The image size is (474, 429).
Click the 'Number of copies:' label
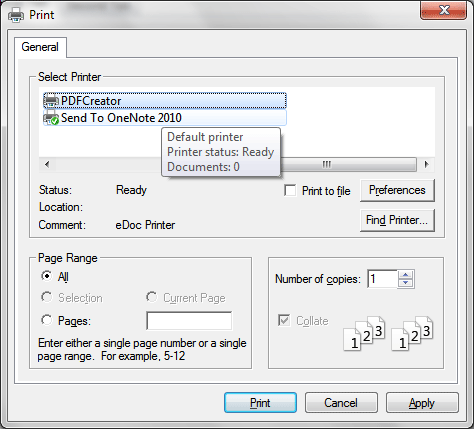click(x=318, y=279)
